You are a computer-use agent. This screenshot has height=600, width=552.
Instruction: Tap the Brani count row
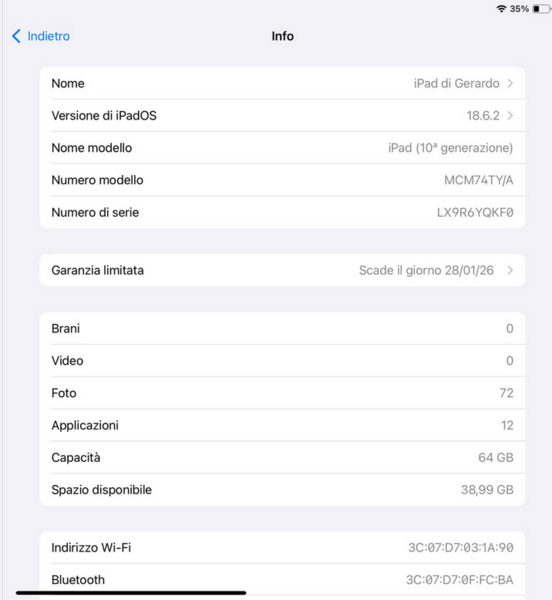pos(282,328)
